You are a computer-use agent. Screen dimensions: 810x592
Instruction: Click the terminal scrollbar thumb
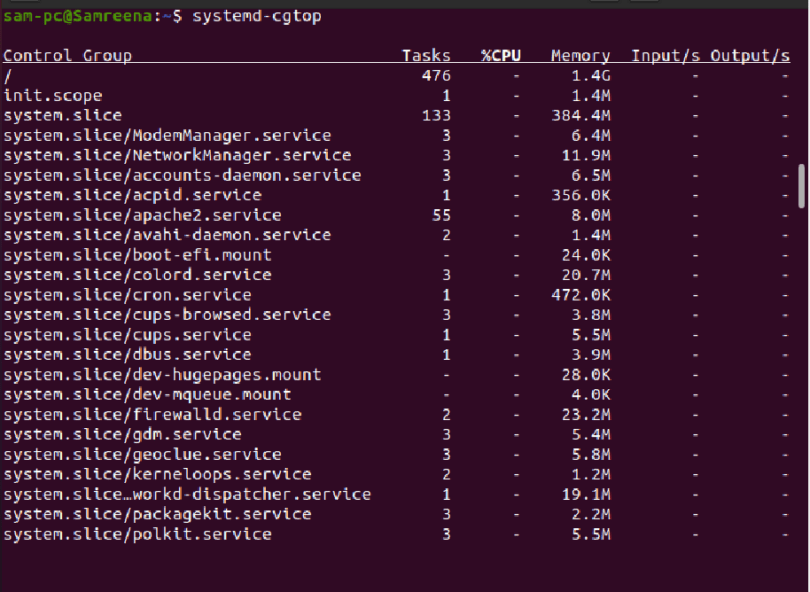(801, 186)
